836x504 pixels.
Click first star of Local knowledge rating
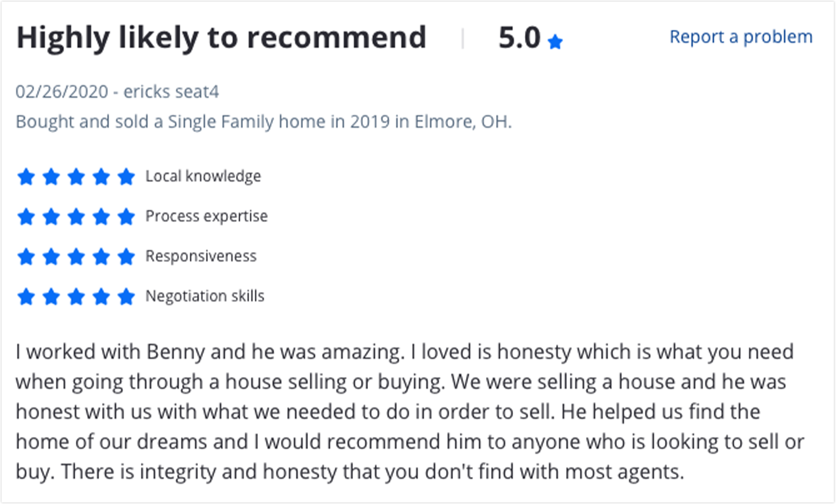click(26, 177)
